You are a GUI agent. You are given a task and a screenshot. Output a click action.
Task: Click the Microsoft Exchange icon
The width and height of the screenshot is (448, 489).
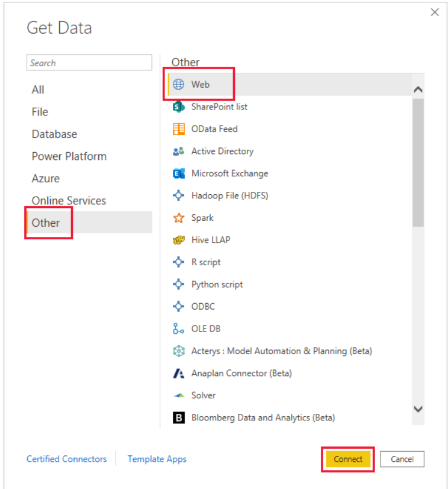[179, 173]
